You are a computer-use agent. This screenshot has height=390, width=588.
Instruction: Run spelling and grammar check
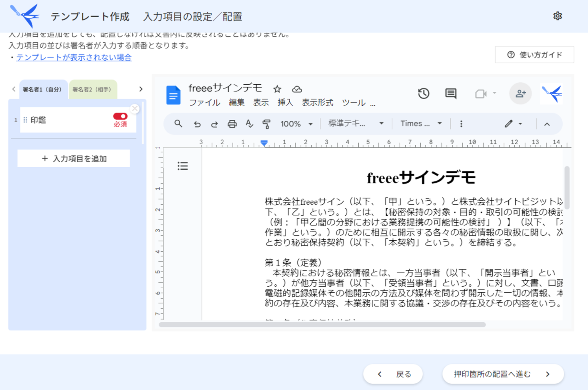pyautogui.click(x=249, y=124)
